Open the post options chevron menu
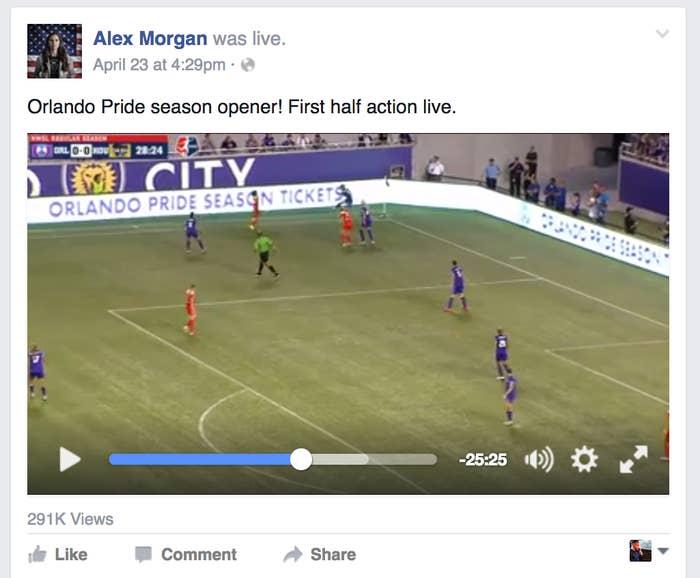Viewport: 700px width, 578px height. 662,34
